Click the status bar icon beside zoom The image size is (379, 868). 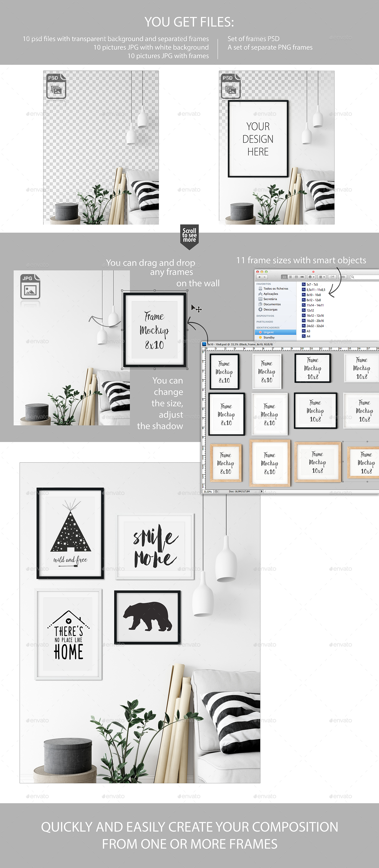click(216, 492)
